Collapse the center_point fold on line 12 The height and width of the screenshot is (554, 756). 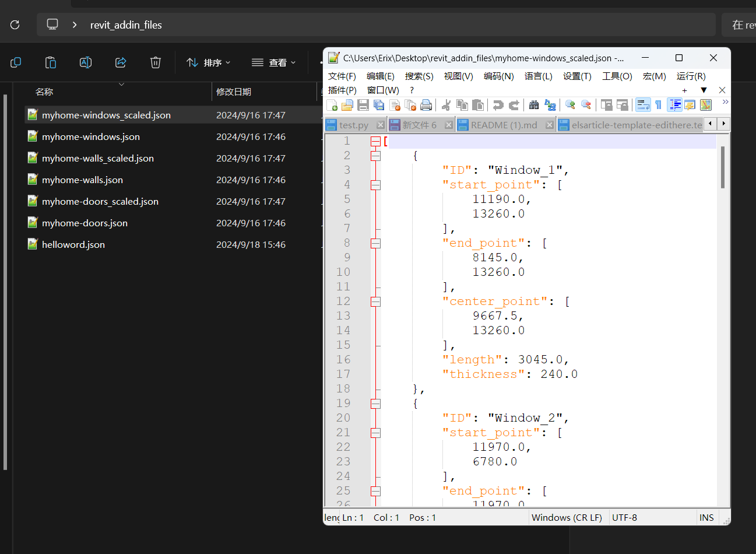click(375, 301)
